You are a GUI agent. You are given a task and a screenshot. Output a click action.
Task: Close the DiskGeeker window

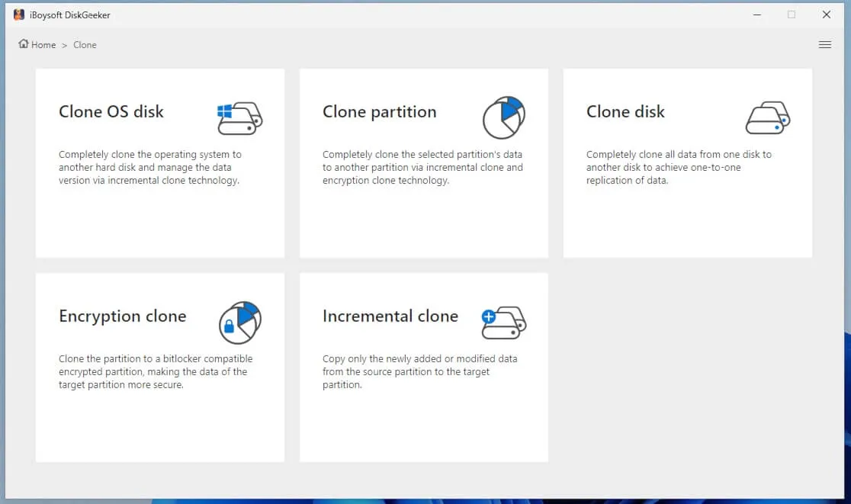point(827,14)
